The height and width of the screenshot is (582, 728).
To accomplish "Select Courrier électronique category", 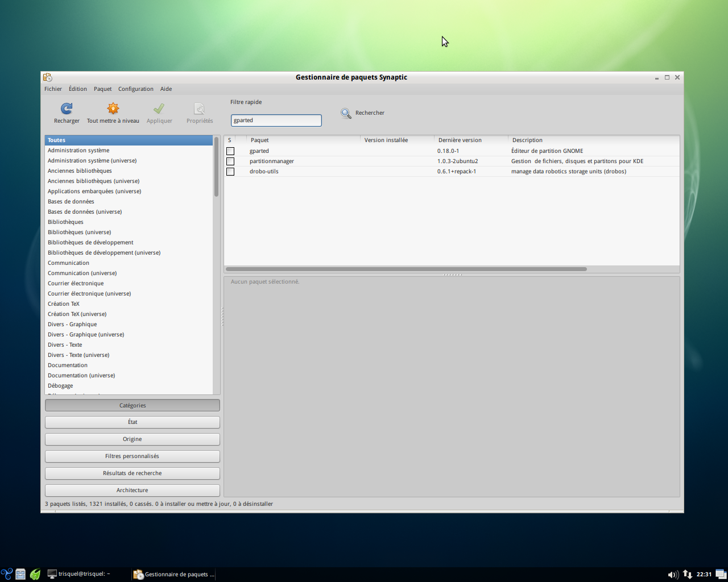I will click(x=129, y=284).
